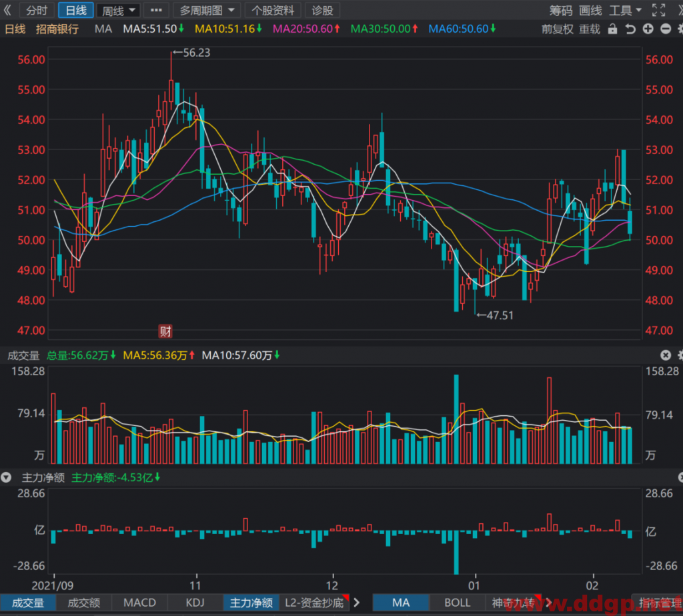Switch main indicator to BOLL
683x616 pixels.
[x=457, y=603]
